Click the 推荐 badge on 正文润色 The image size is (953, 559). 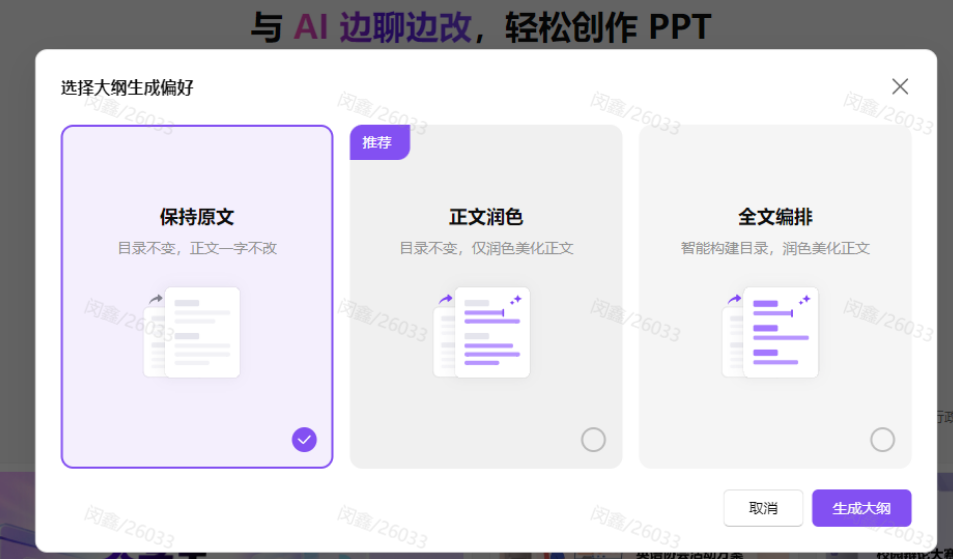[379, 143]
